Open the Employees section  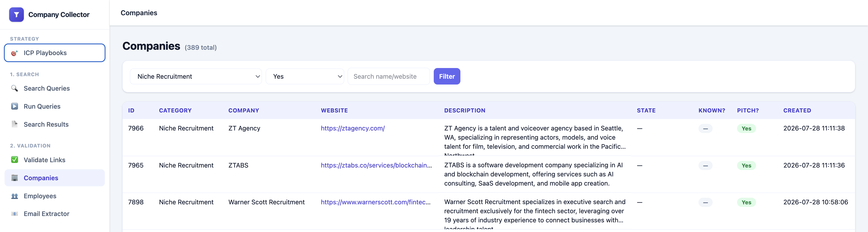pos(55,196)
